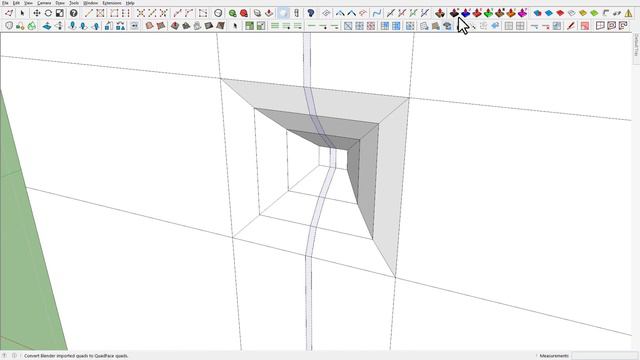Screen dimensions: 640x360
Task: Click the second status bar icon at bottom left
Action: point(14,356)
